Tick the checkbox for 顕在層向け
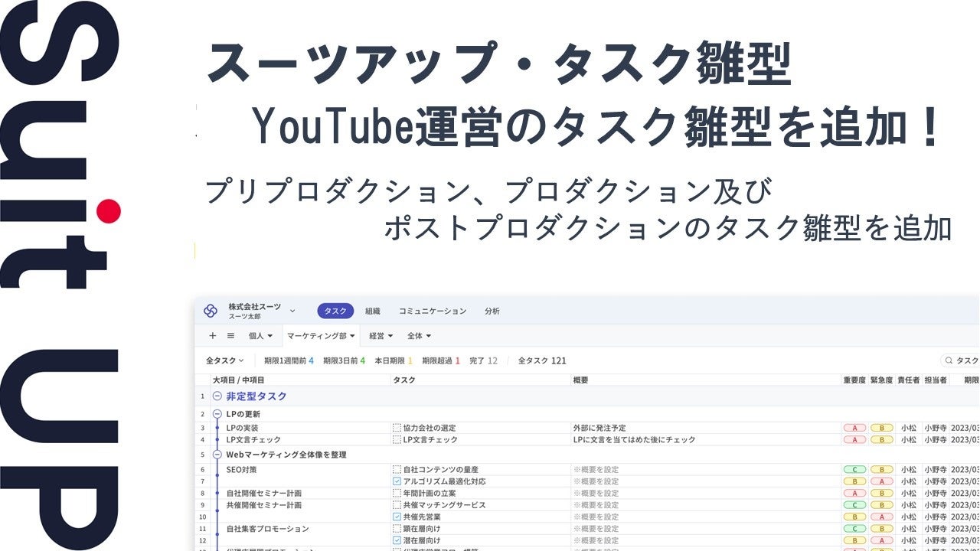The width and height of the screenshot is (980, 551). [397, 529]
